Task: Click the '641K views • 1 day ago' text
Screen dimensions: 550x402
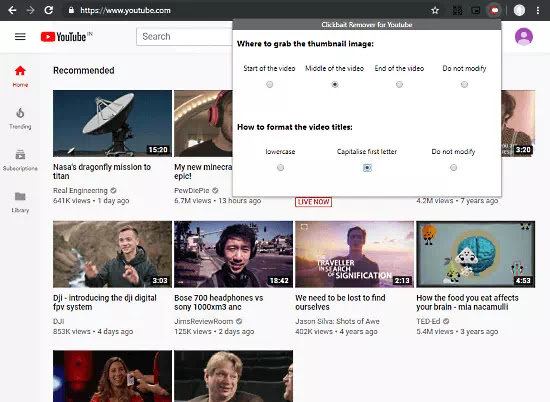Action: point(91,201)
